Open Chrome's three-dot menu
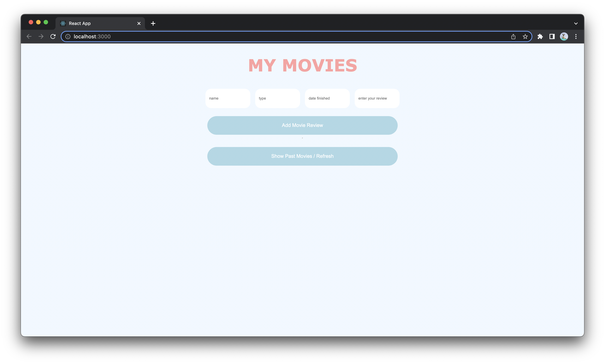The image size is (605, 364). (576, 36)
